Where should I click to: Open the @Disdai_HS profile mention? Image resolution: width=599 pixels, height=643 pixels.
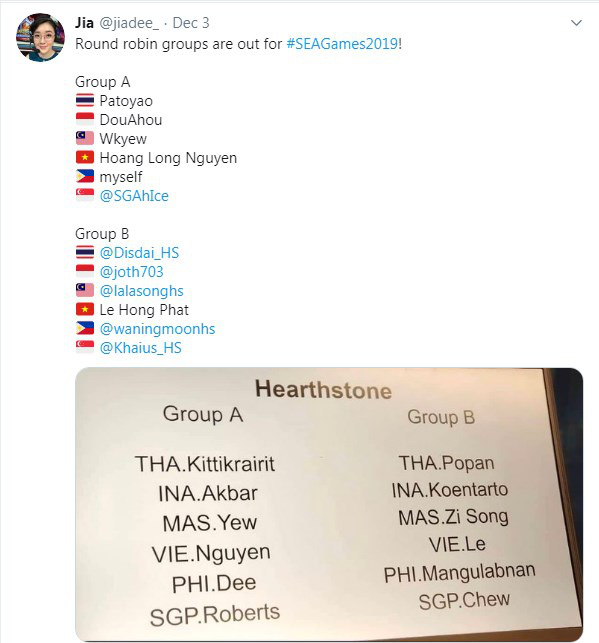pos(139,253)
